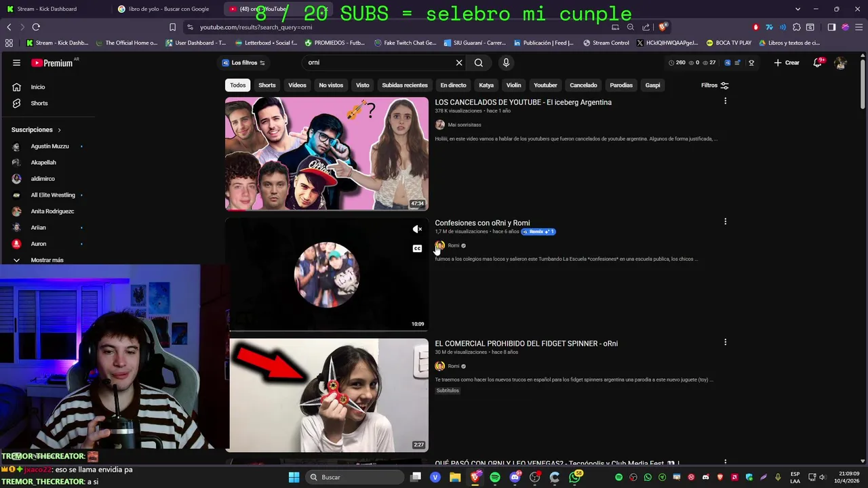The width and height of the screenshot is (868, 488).
Task: Click the taskbar Buscar search box
Action: (x=355, y=477)
